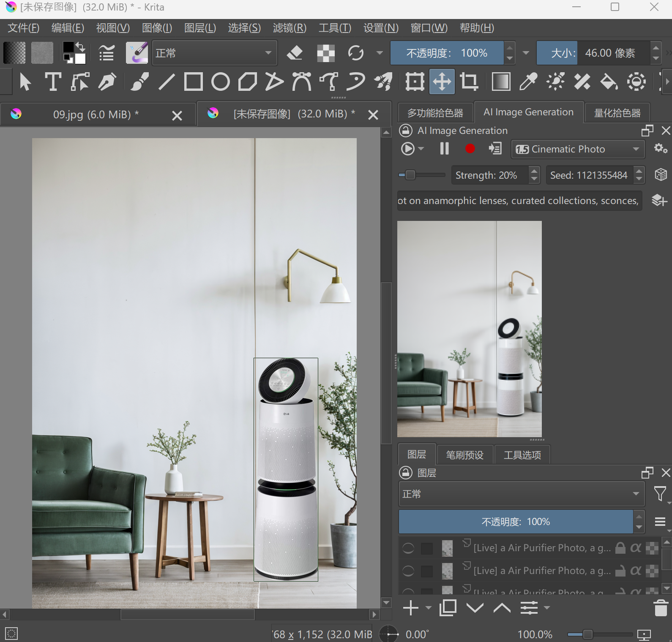This screenshot has height=642, width=672.
Task: Open the 选择(S) menu
Action: 244,28
